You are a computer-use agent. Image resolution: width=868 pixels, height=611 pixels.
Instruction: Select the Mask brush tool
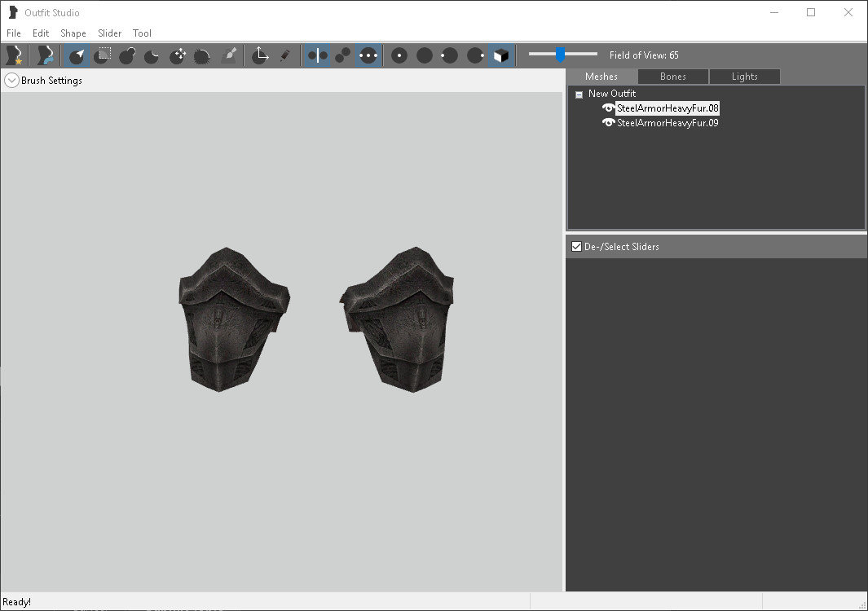103,55
